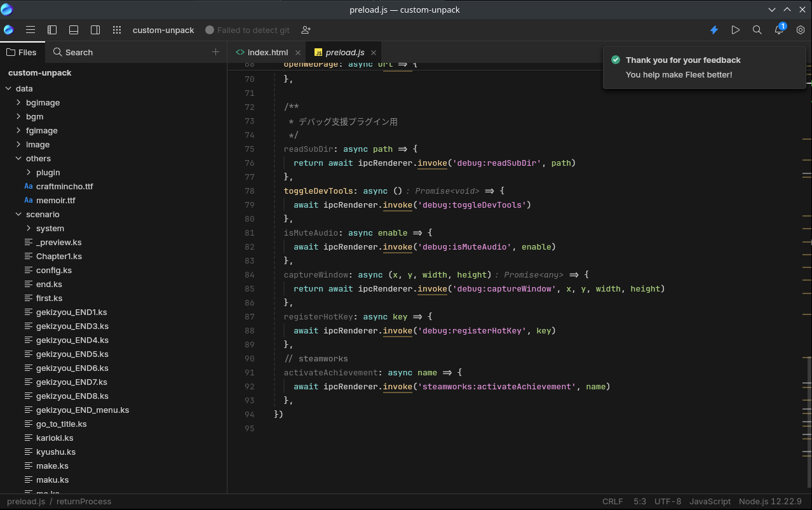The width and height of the screenshot is (812, 510).
Task: Toggle the right sidebar panel
Action: [x=95, y=30]
